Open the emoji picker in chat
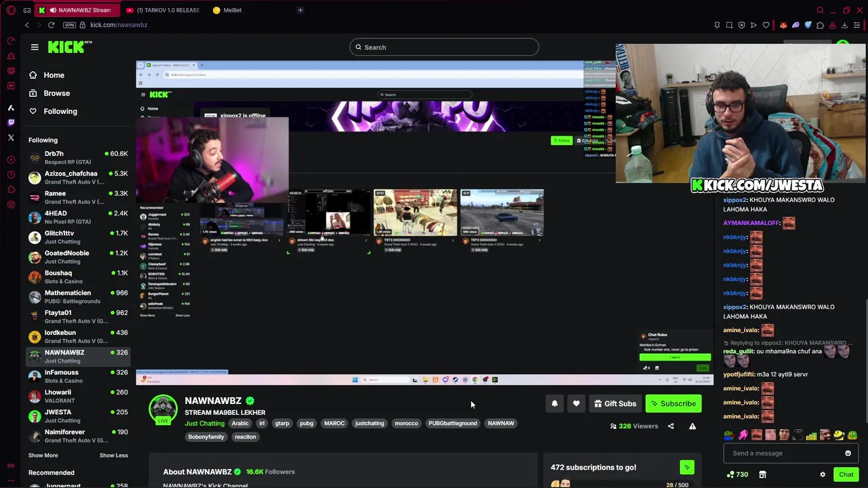 point(848,453)
